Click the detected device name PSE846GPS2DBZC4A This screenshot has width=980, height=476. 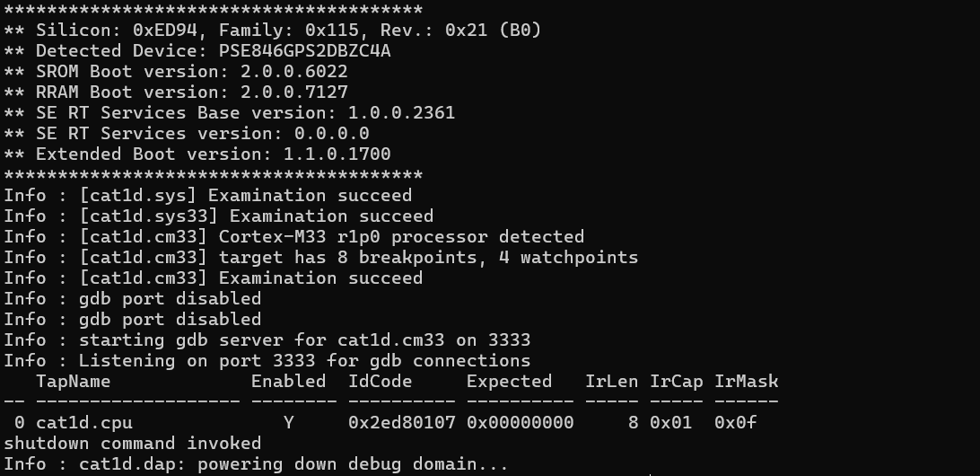pos(304,51)
